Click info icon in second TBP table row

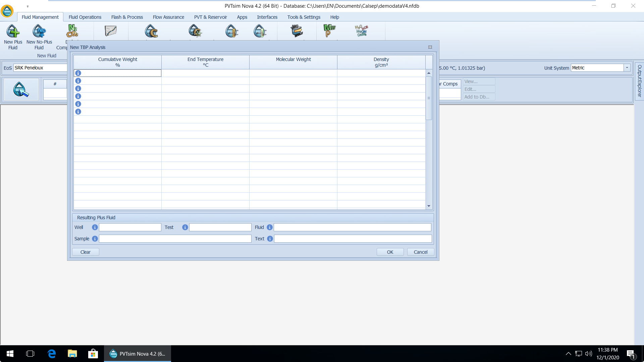[x=78, y=81]
